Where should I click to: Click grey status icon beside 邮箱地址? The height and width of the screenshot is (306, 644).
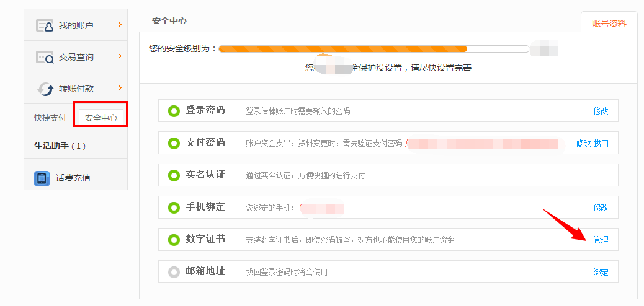click(174, 272)
